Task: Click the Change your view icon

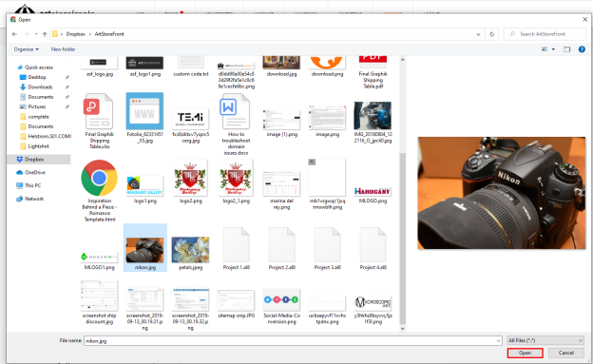Action: (545, 49)
